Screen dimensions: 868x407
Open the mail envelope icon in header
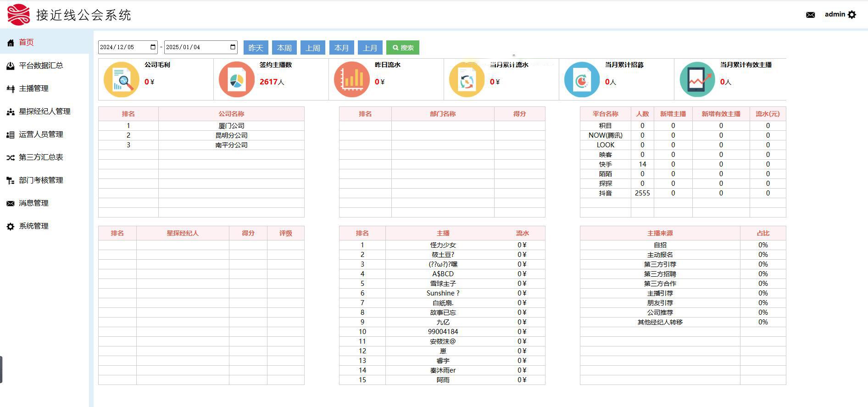[x=810, y=15]
